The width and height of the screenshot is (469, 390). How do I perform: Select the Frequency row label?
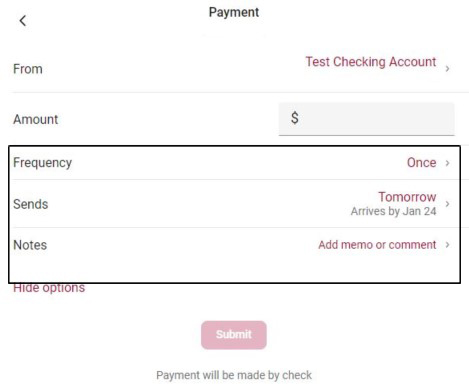pos(42,163)
